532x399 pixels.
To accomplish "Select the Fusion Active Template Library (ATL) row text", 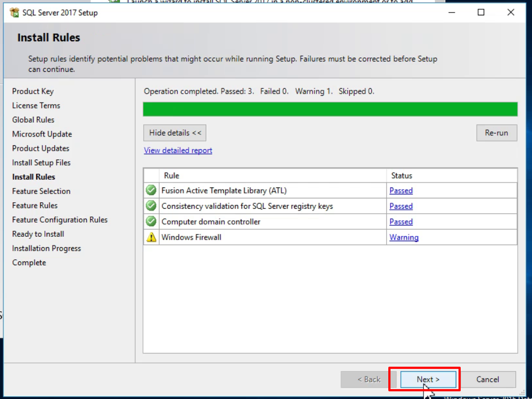I will (x=224, y=191).
